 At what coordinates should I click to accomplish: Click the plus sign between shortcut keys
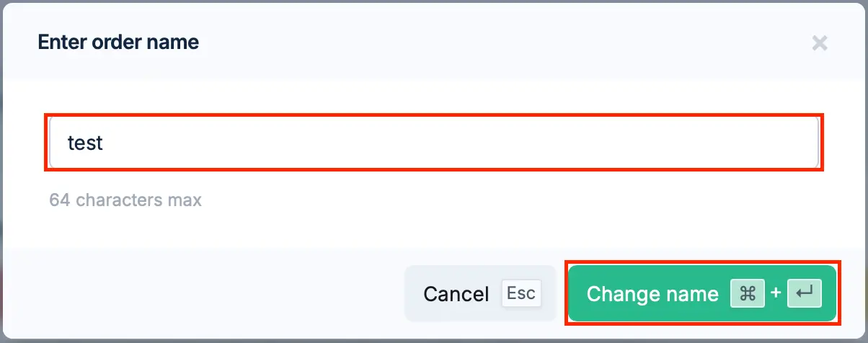click(776, 293)
